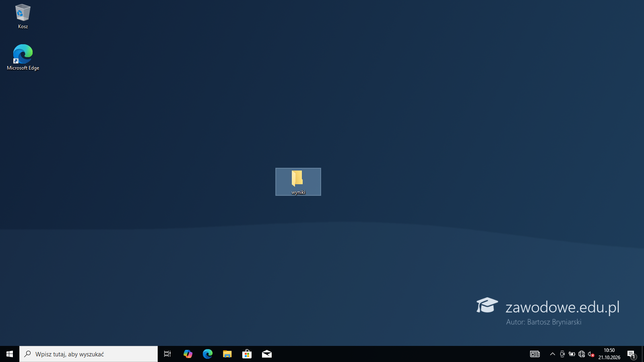Open Microsoft Edge from the taskbar
The image size is (644, 362).
point(207,354)
